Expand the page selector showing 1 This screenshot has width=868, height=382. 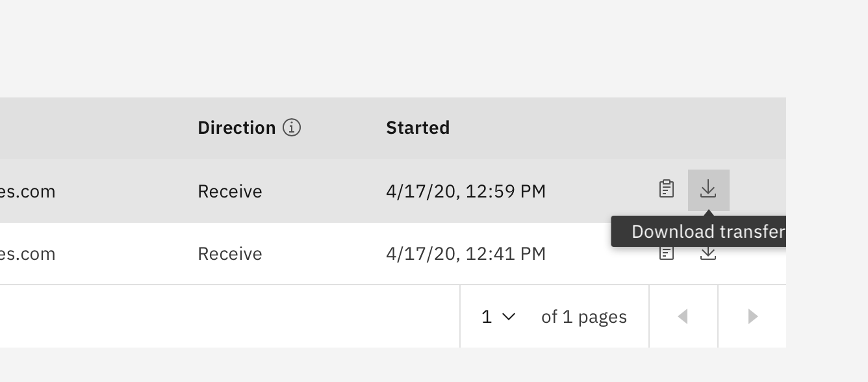tap(497, 316)
